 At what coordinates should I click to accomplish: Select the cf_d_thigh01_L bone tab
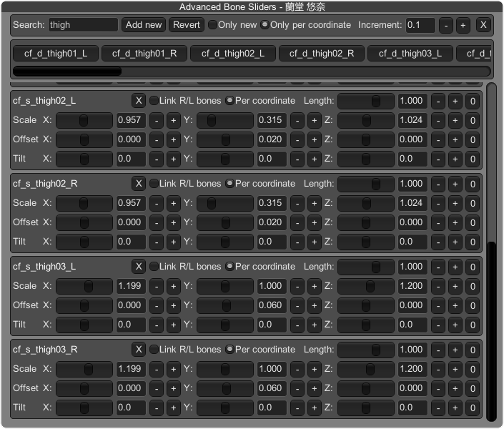pos(56,54)
